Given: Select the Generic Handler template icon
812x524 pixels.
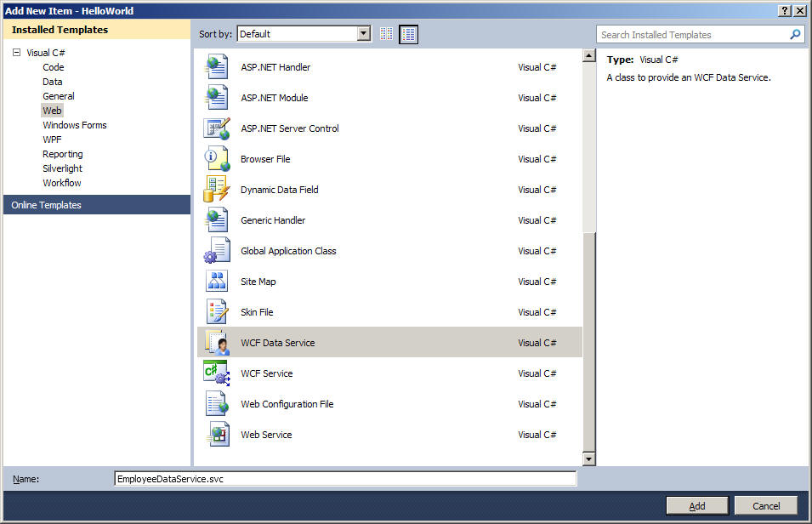Looking at the screenshot, I should [217, 219].
